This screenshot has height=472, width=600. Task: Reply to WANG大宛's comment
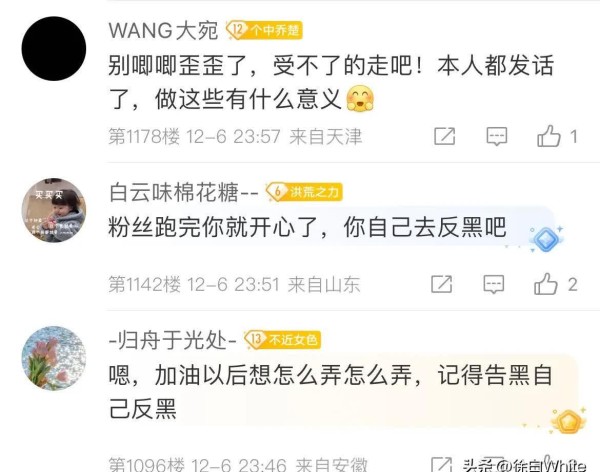(497, 136)
